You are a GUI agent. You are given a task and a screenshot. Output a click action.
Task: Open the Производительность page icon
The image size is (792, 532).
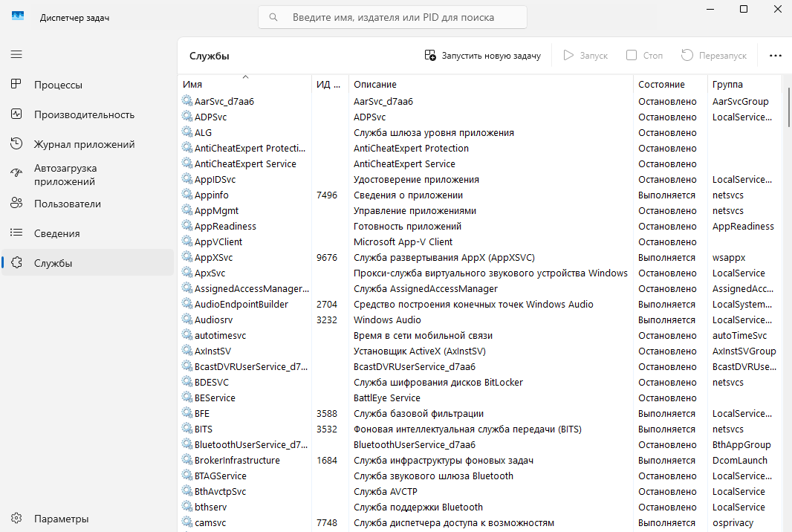(x=16, y=114)
